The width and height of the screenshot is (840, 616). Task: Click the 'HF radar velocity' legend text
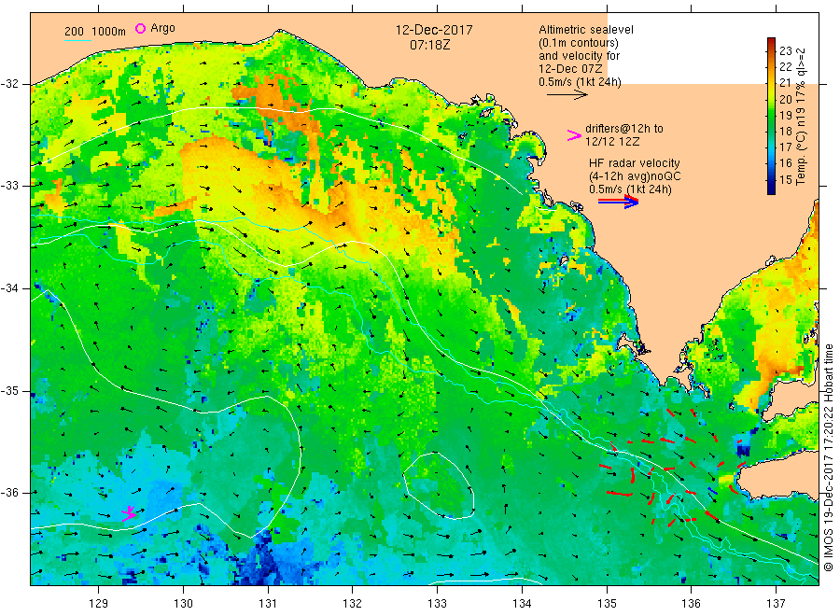click(x=635, y=162)
